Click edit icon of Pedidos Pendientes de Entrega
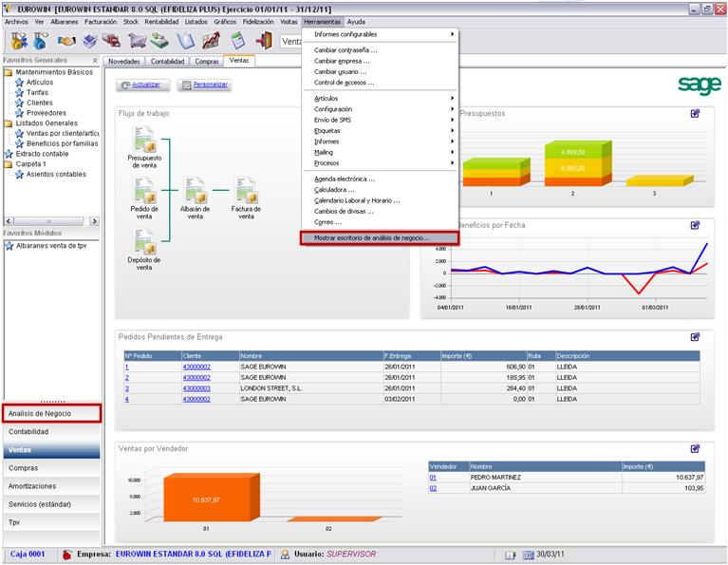 [x=695, y=337]
